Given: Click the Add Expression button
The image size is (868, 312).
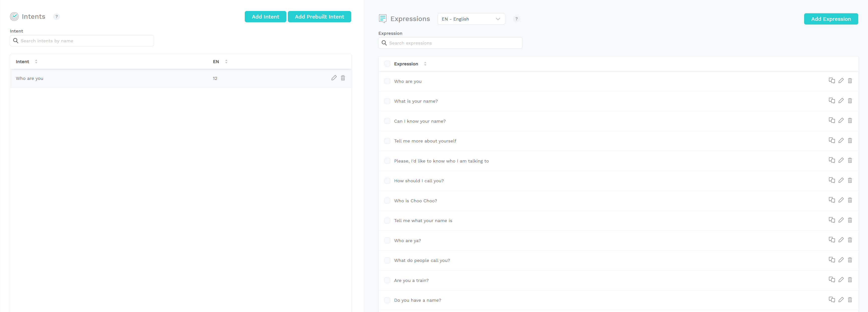Looking at the screenshot, I should point(831,19).
